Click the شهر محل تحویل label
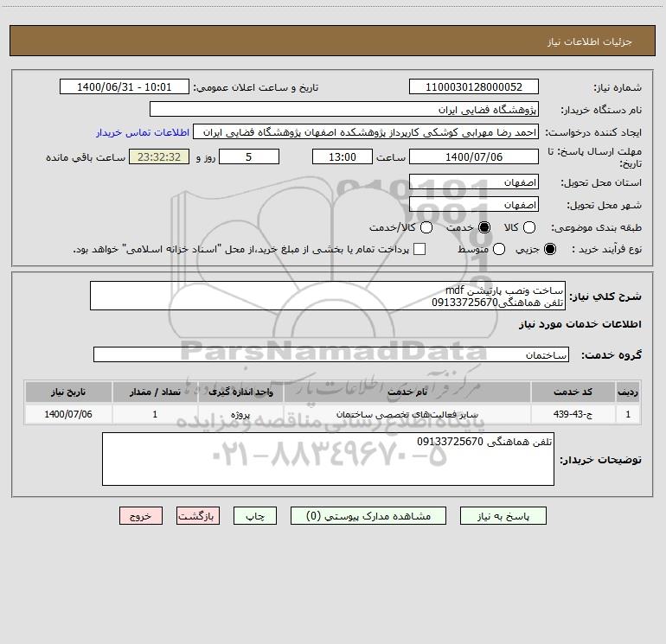 pyautogui.click(x=604, y=205)
